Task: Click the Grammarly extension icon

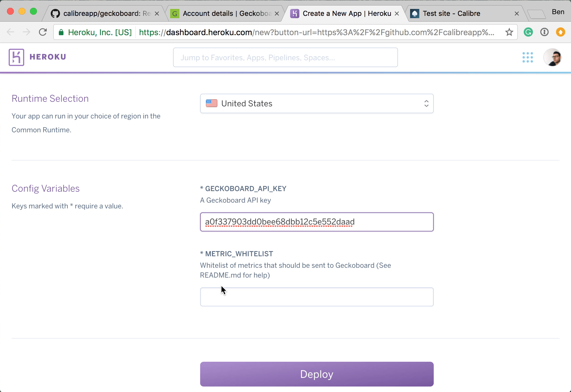Action: tap(528, 32)
